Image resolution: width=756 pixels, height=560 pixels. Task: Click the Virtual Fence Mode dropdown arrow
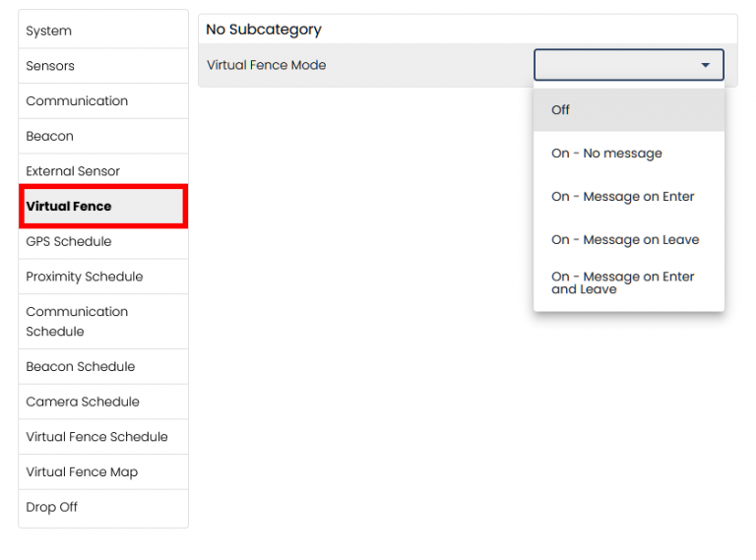[706, 66]
